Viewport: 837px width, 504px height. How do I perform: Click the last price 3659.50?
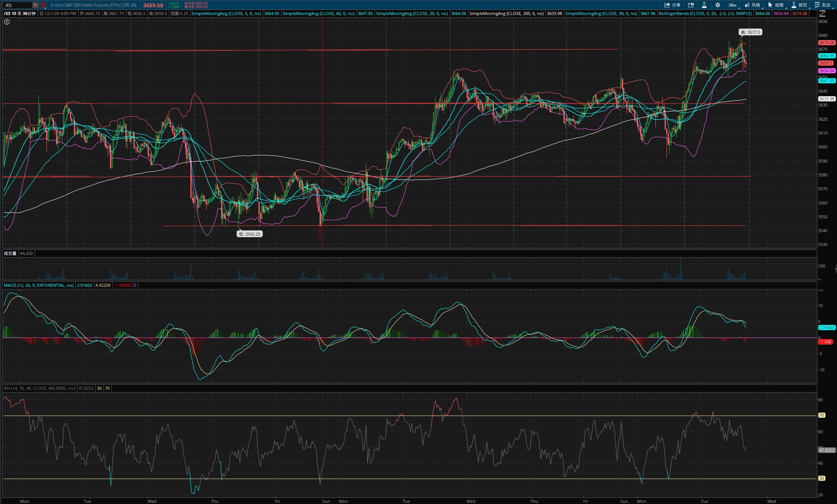click(153, 5)
